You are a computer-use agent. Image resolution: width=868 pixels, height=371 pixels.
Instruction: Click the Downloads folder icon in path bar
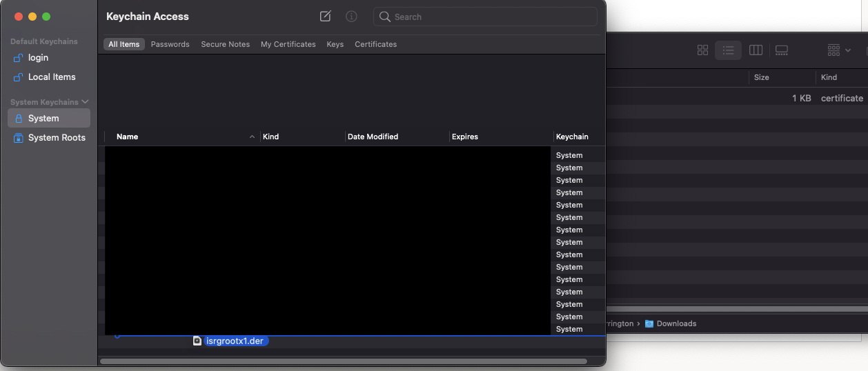[649, 323]
